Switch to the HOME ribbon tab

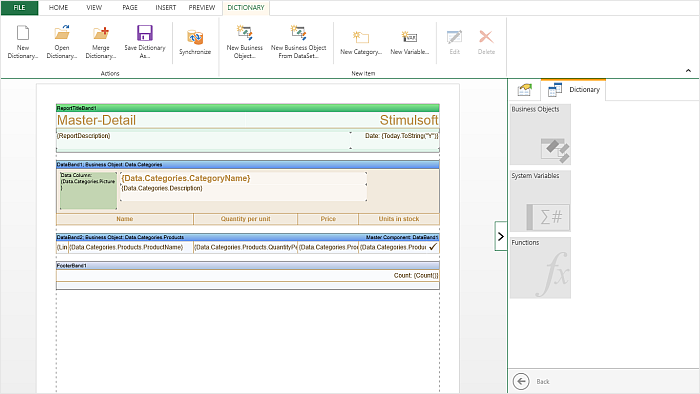tap(58, 8)
